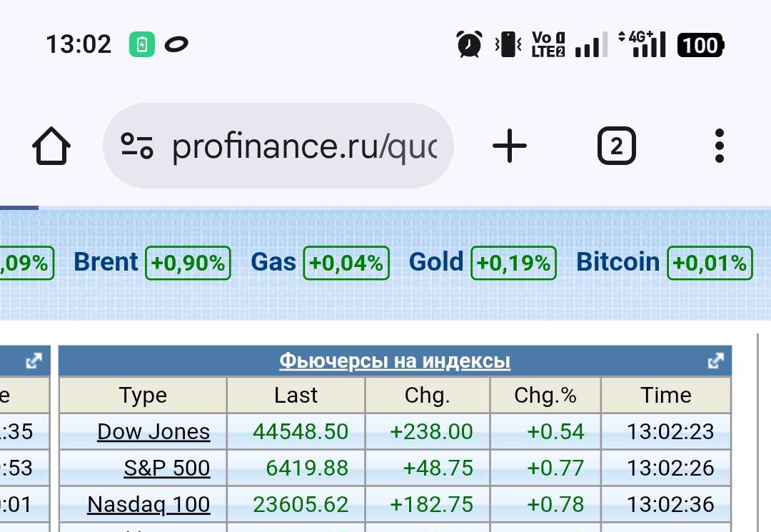771x532 pixels.
Task: Select Brent in the ticker strip
Action: click(x=106, y=262)
